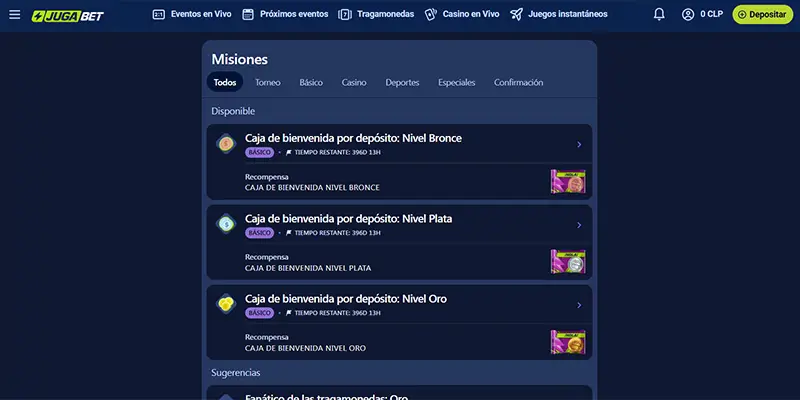The width and height of the screenshot is (800, 400).
Task: Click the Disponible section label
Action: 233,111
